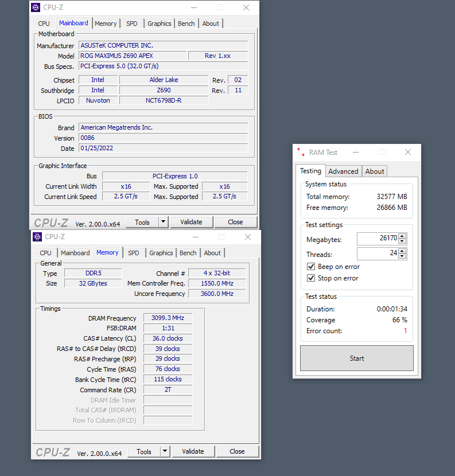Open Bench tab in bottom CPU-Z window
The image size is (455, 476).
(188, 253)
